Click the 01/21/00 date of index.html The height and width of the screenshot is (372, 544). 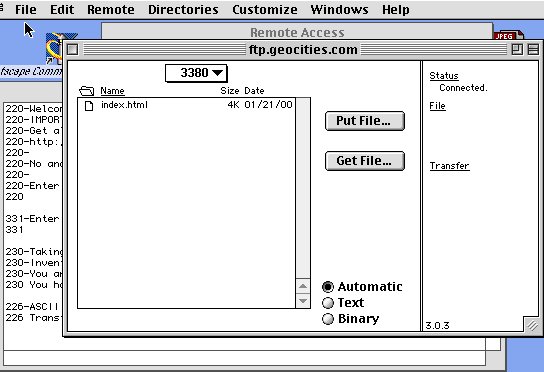[x=268, y=105]
